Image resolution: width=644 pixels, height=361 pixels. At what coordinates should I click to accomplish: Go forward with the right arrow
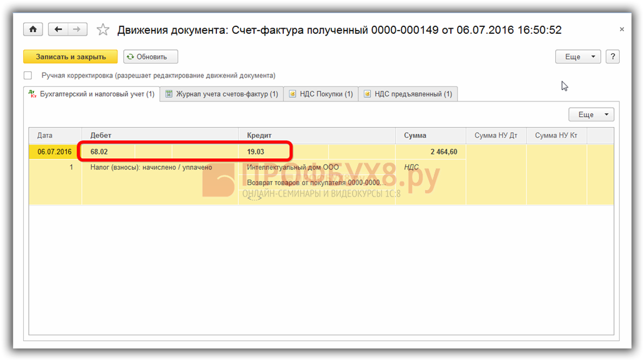click(x=77, y=29)
